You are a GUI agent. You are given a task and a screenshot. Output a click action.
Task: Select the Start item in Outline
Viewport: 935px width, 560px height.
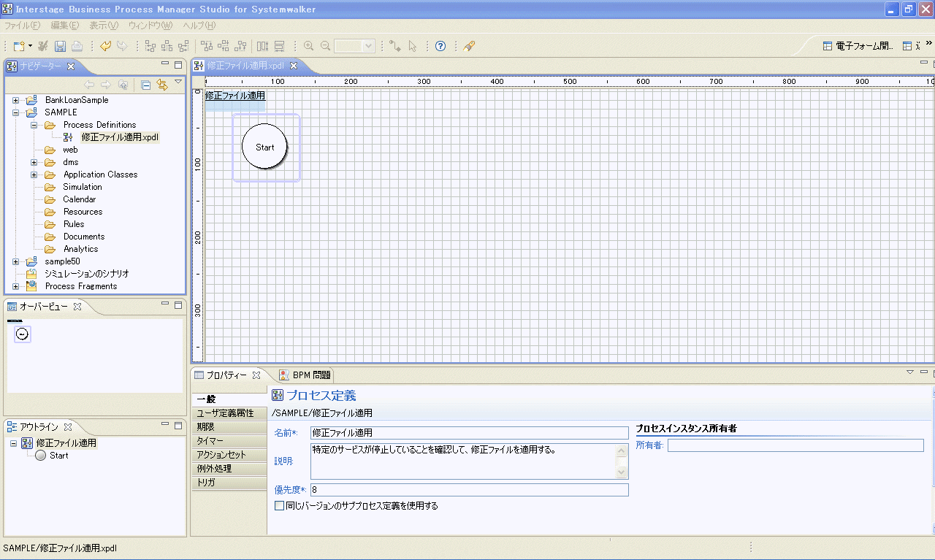click(59, 456)
